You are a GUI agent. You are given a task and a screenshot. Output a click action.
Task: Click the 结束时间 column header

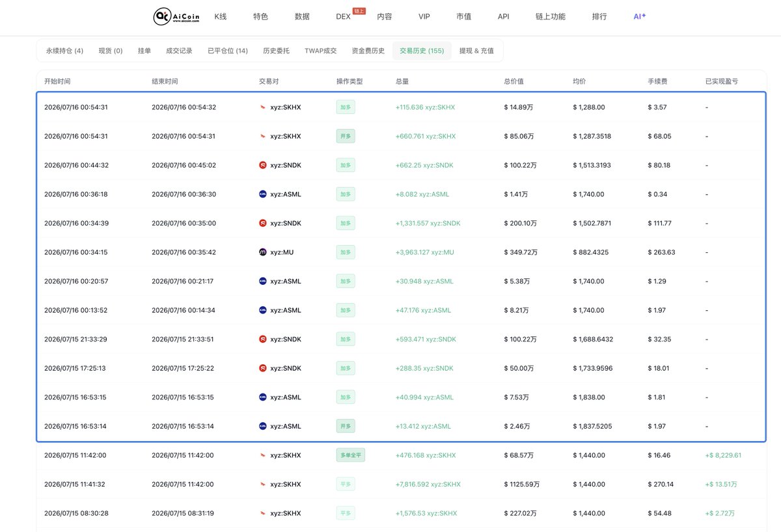(x=165, y=81)
